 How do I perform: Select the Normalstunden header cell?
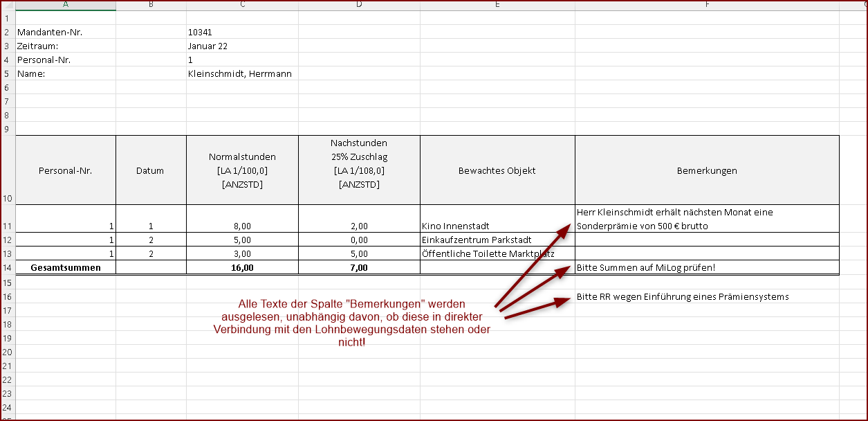click(x=242, y=170)
